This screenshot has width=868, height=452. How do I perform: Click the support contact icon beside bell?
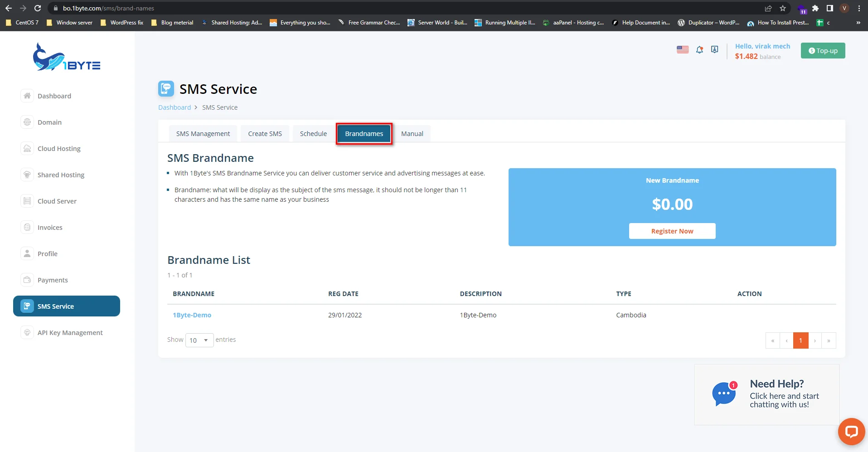click(715, 49)
